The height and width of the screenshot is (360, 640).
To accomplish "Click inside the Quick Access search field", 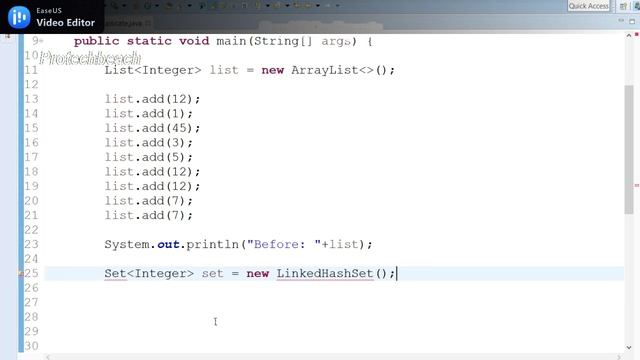I will click(588, 6).
